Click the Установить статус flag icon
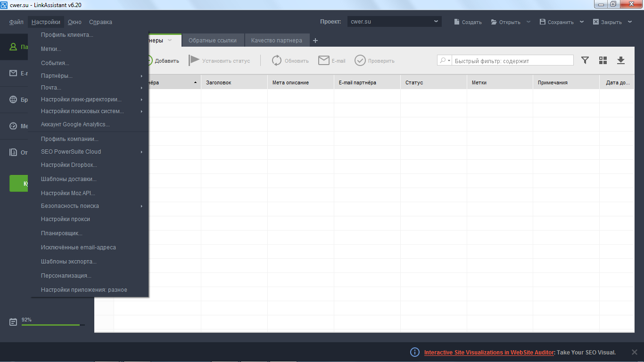644x362 pixels. [x=194, y=60]
